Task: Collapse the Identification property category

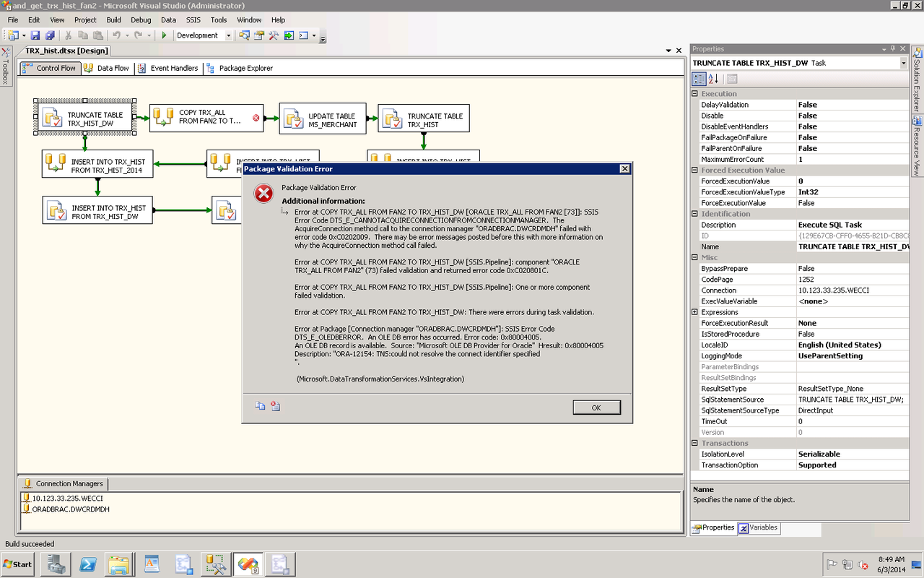Action: 694,214
